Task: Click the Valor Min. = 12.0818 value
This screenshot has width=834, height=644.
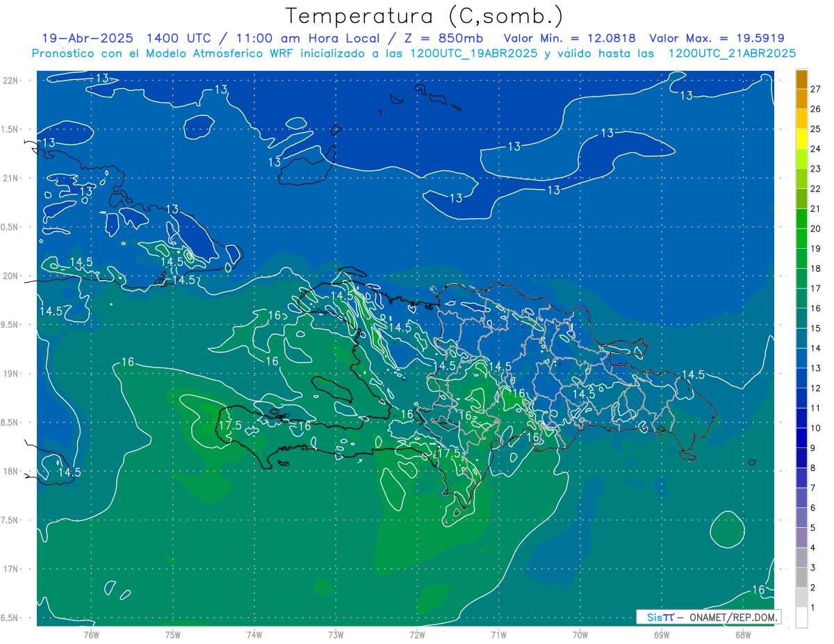Action: pyautogui.click(x=570, y=38)
